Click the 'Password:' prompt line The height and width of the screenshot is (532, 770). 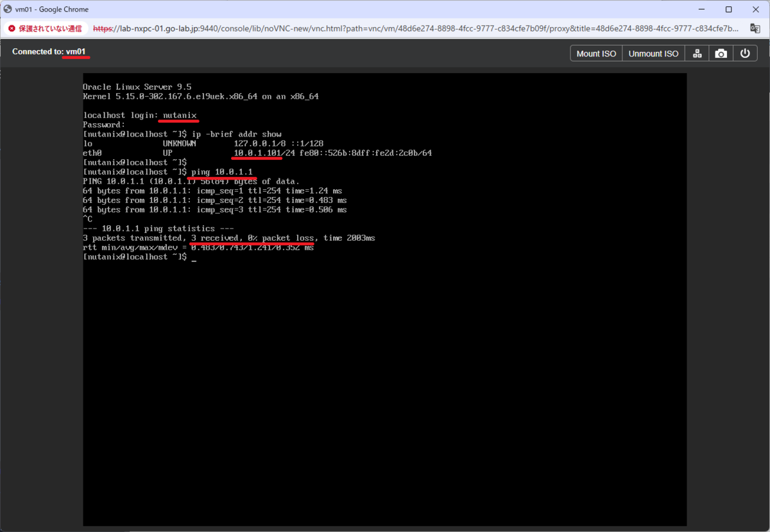[x=104, y=124]
